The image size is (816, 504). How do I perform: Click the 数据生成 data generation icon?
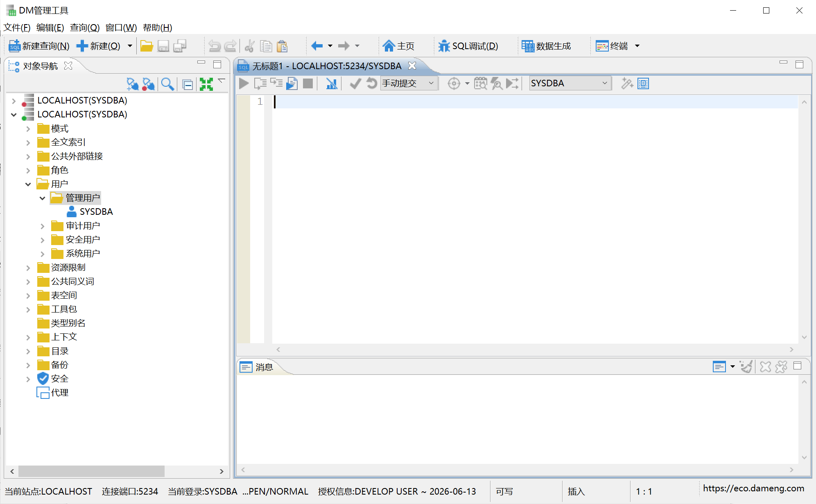[x=527, y=46]
